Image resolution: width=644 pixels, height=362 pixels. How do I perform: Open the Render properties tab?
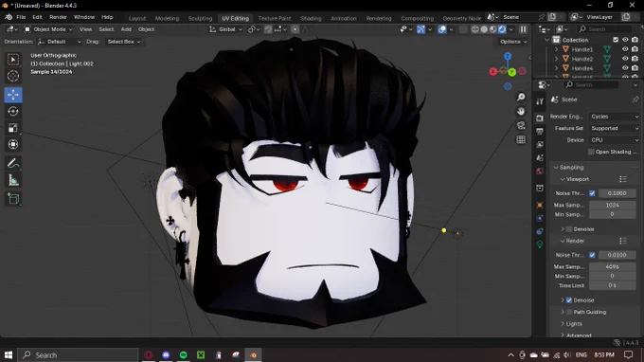[x=540, y=118]
